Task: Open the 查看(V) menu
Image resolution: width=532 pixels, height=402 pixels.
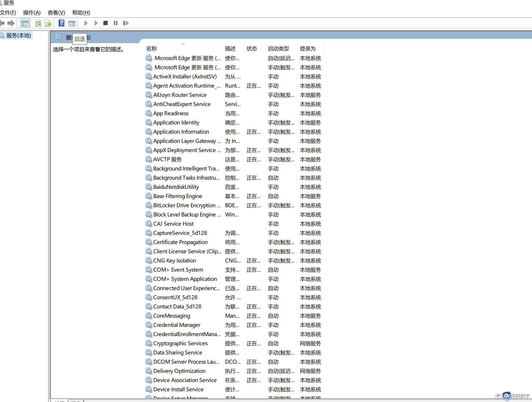Action: tap(56, 12)
